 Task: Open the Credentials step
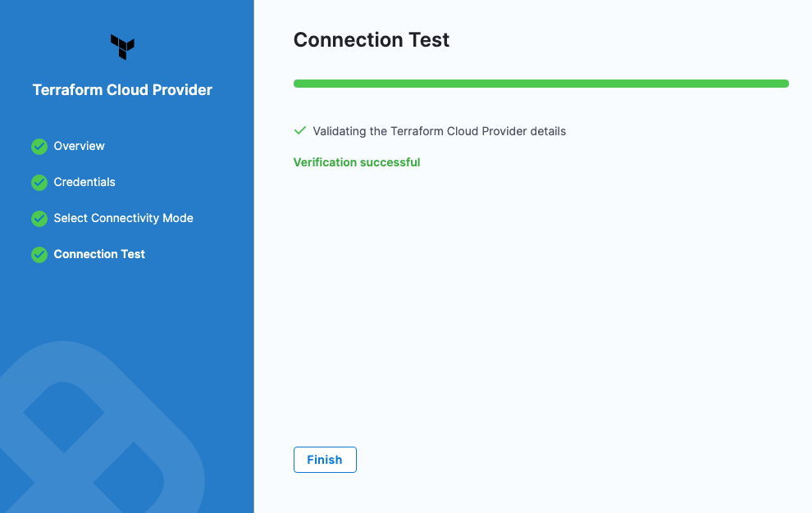84,182
